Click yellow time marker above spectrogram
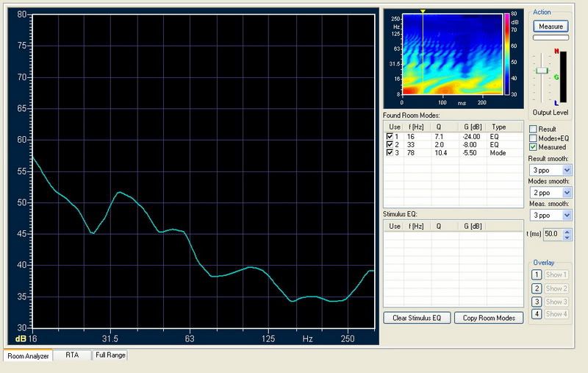The height and width of the screenshot is (373, 588). tap(423, 12)
